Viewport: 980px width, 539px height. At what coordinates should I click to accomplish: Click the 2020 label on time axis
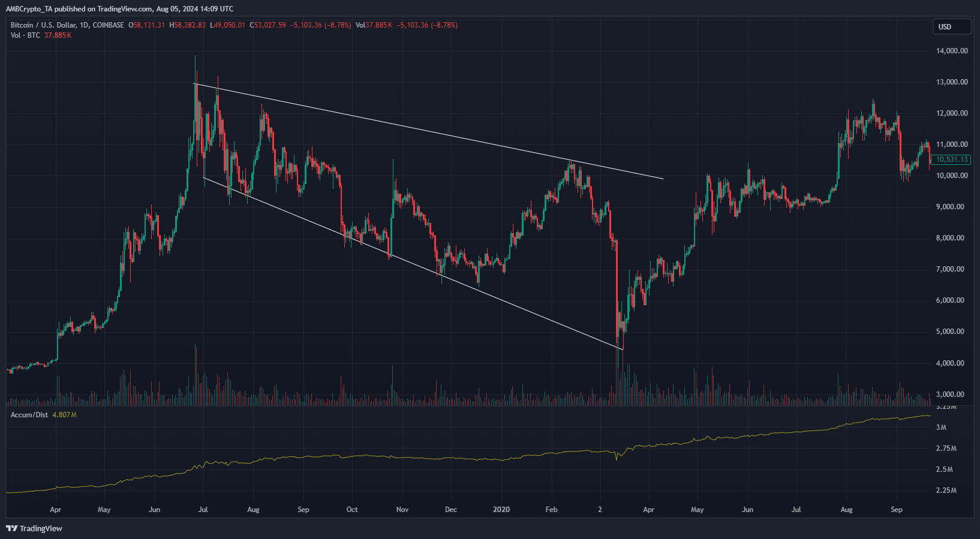click(x=501, y=510)
